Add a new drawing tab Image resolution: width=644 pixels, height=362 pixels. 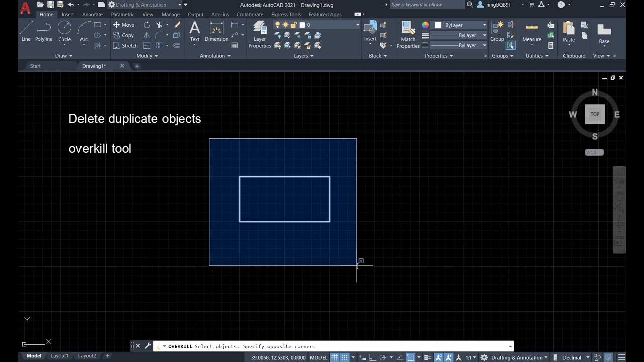(137, 66)
